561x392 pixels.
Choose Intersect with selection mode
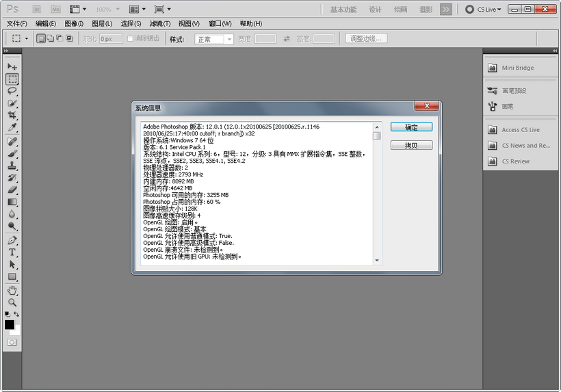(x=69, y=38)
